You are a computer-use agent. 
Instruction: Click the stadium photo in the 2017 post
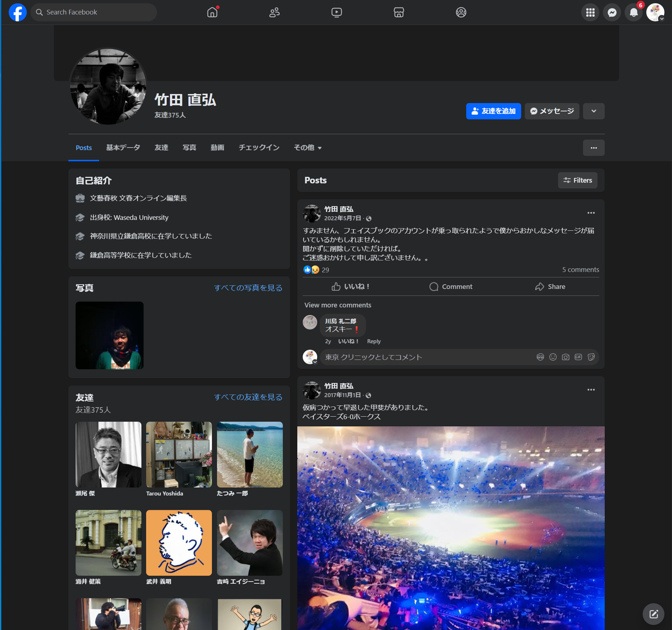[x=451, y=528]
